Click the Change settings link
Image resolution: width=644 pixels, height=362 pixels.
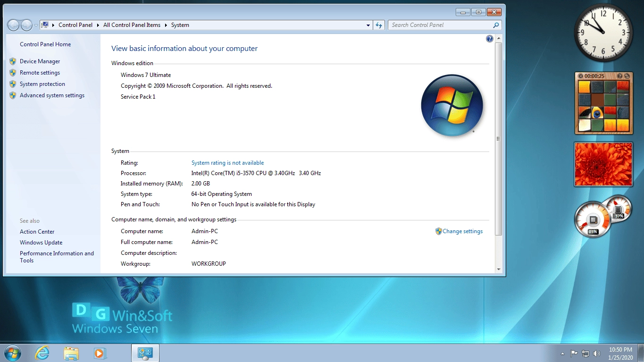462,231
